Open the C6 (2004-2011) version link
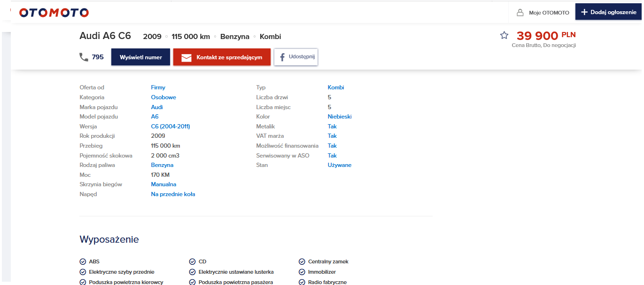644x285 pixels. [x=171, y=127]
